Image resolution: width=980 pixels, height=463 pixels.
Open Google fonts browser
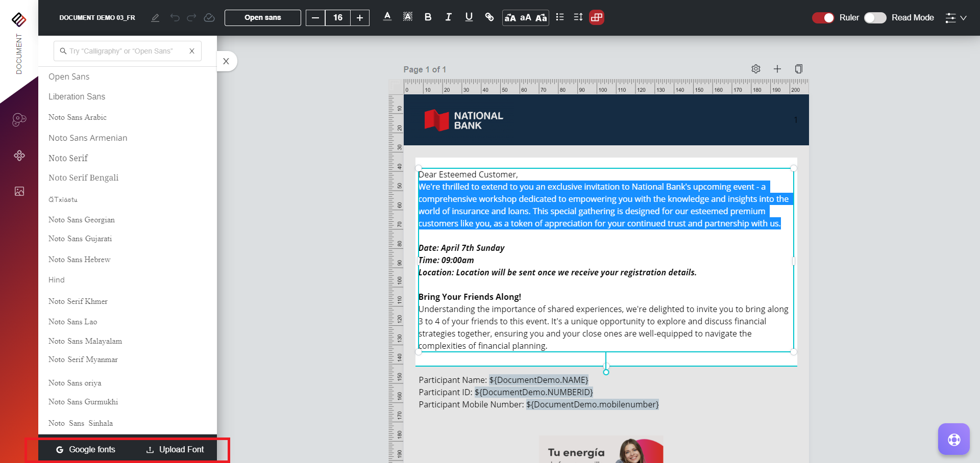coord(86,449)
